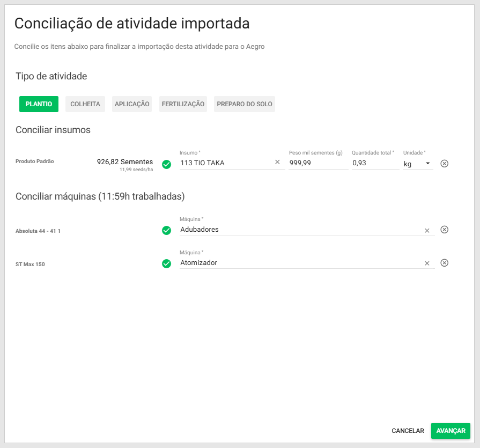Screen dimensions: 480x448
Task: Switch activity type to Fertilização
Action: (183, 104)
